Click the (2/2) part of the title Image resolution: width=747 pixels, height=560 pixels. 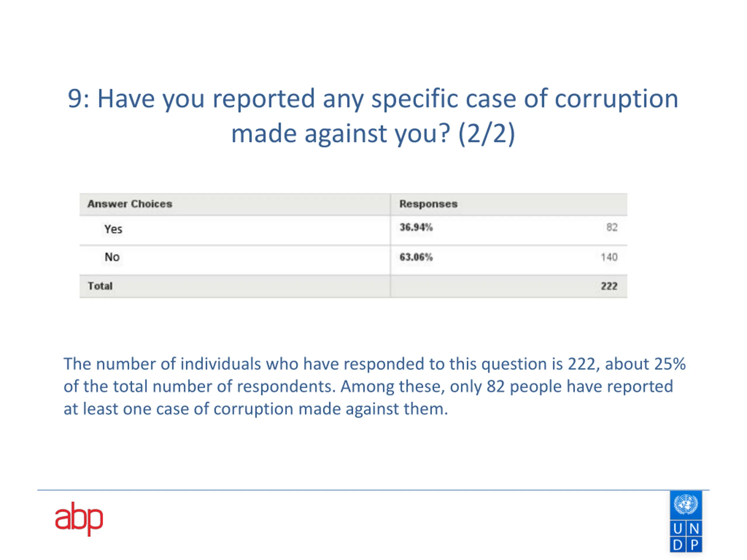coord(487,134)
